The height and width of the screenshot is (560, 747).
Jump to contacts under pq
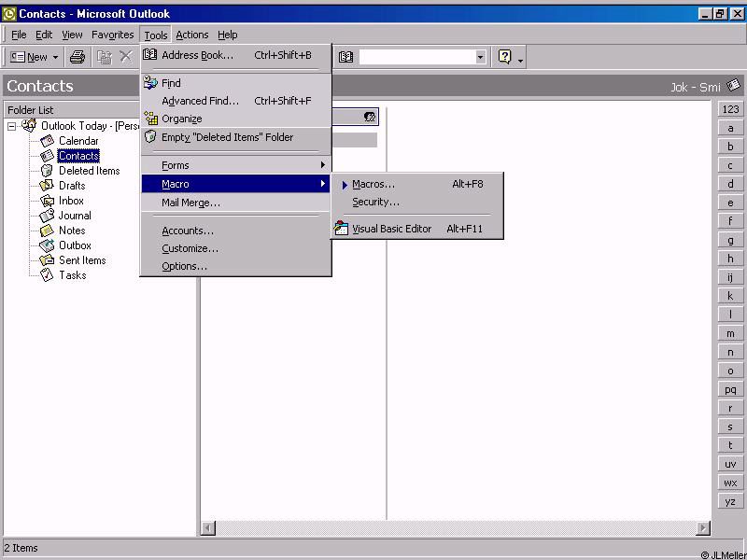coord(730,389)
